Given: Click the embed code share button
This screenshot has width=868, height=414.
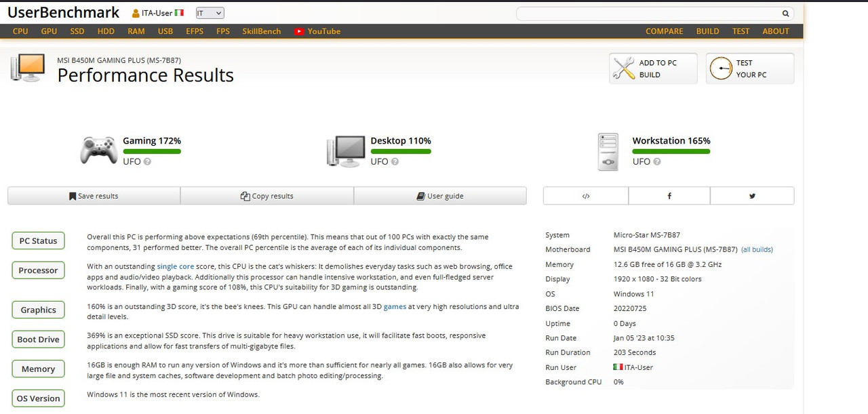Looking at the screenshot, I should (586, 196).
